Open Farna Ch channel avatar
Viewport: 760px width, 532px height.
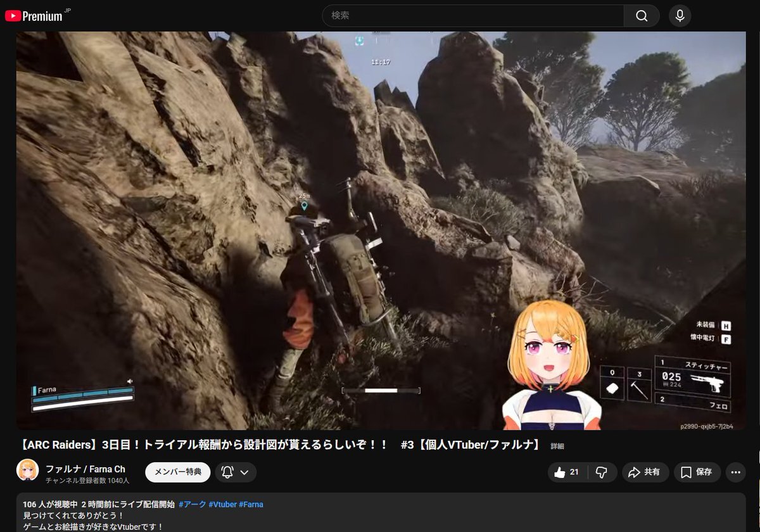[27, 471]
